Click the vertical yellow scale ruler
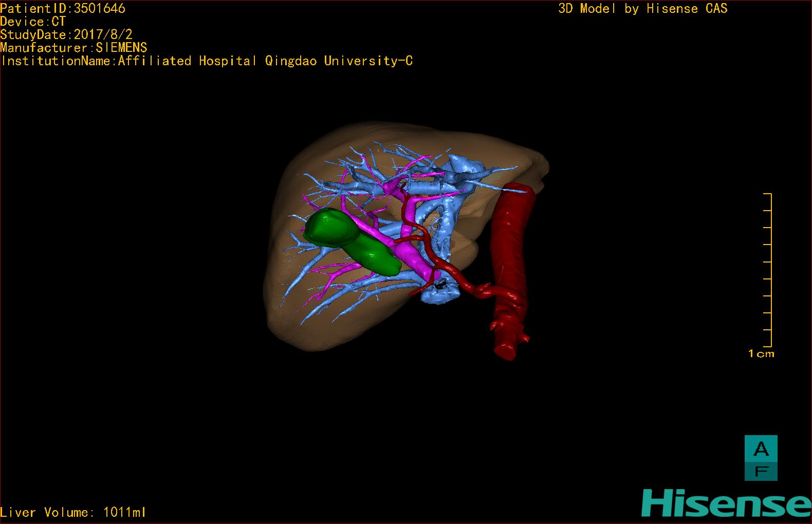Viewport: 812px width, 524px height. click(x=768, y=270)
